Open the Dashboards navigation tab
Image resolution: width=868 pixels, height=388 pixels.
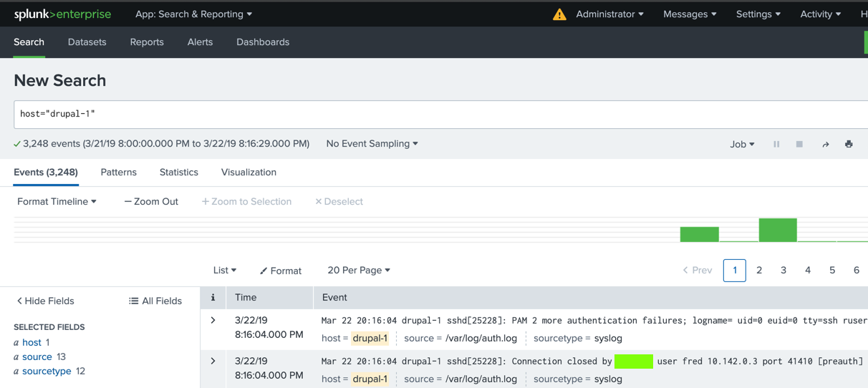(263, 42)
